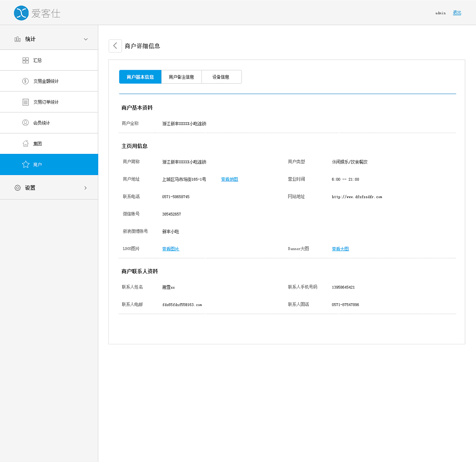
Task: Click the 查看图片 logo link
Action: [x=171, y=249]
